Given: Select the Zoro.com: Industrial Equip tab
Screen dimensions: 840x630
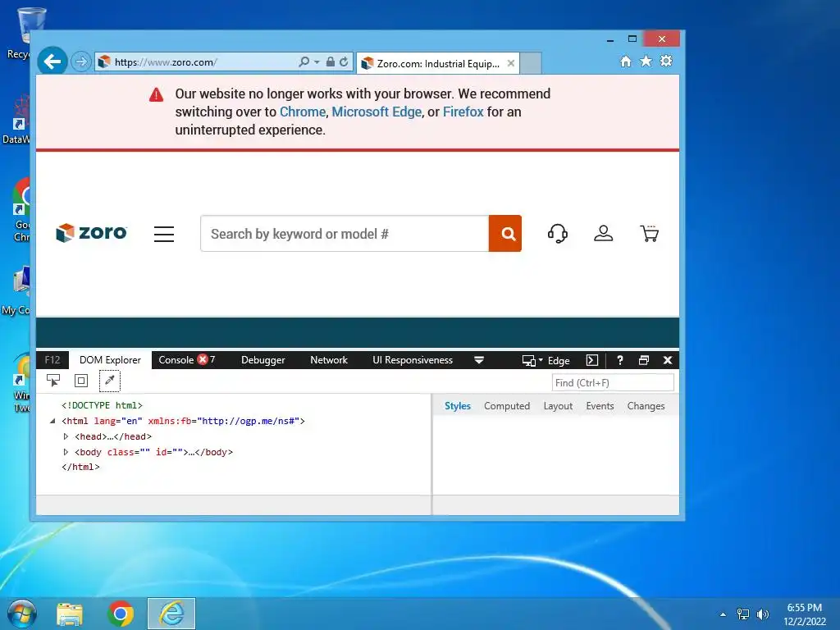Looking at the screenshot, I should tap(438, 64).
